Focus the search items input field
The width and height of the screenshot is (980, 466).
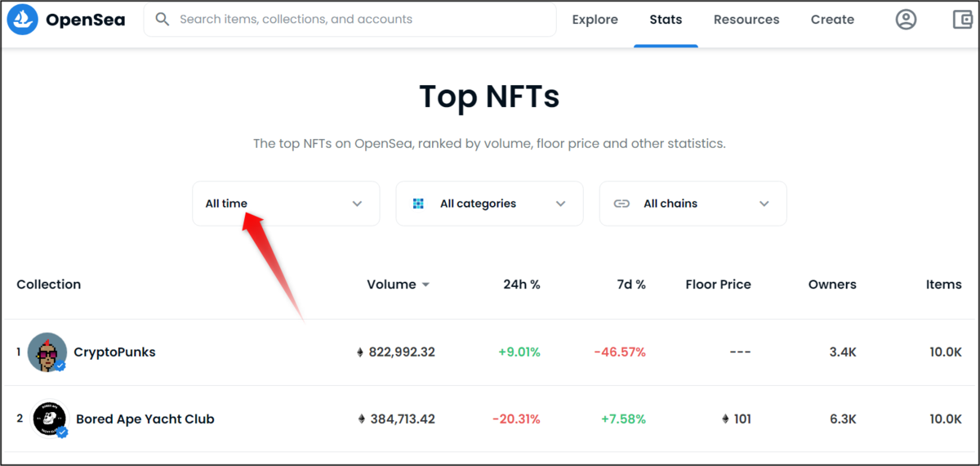tap(350, 19)
